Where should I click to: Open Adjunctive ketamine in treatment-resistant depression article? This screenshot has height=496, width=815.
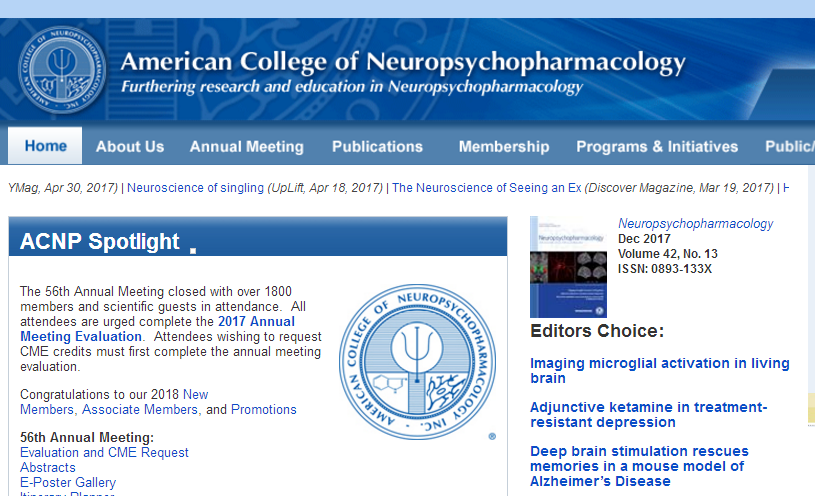pyautogui.click(x=648, y=414)
